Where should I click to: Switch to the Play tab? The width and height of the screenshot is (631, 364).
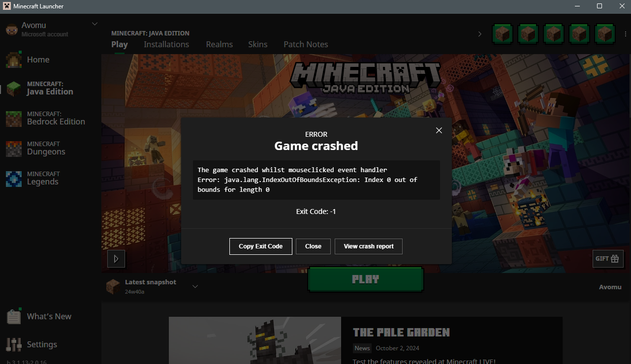tap(120, 44)
